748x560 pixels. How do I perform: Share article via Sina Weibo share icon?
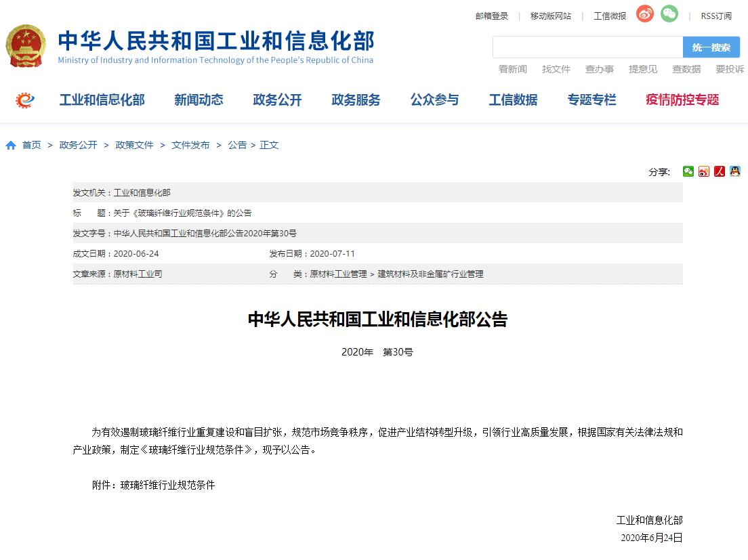pyautogui.click(x=704, y=171)
